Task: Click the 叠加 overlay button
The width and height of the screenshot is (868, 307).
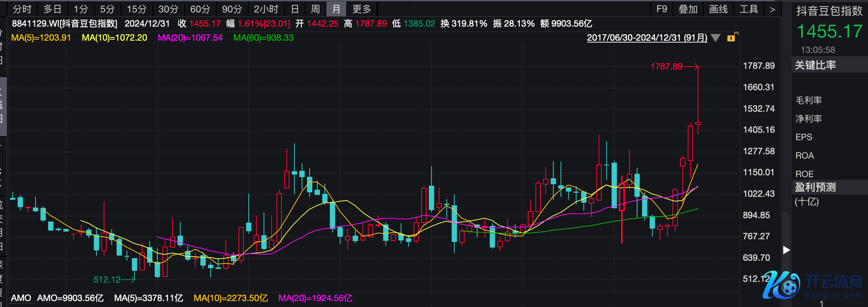Action: click(x=688, y=9)
